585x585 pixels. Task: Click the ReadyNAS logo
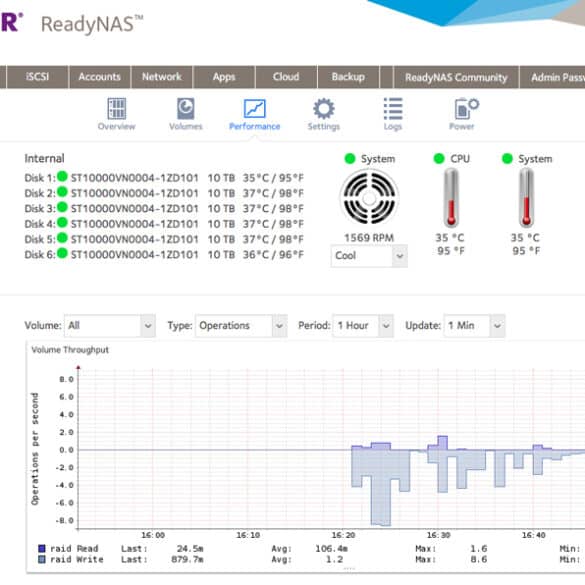click(x=92, y=24)
